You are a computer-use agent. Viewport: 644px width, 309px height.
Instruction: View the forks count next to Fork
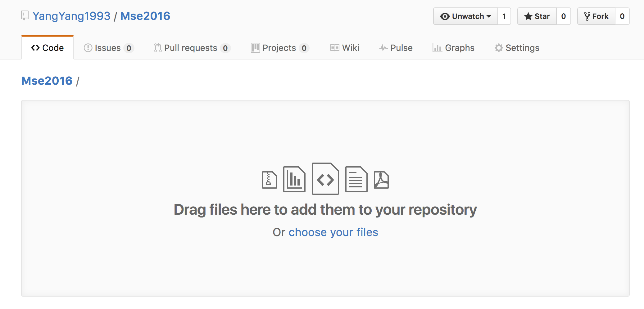622,16
